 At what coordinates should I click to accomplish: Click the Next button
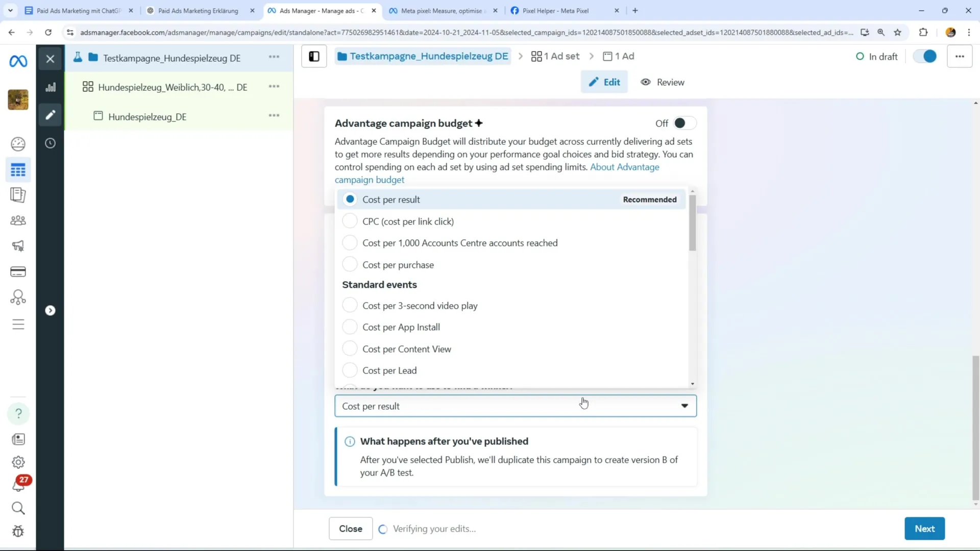(x=924, y=529)
